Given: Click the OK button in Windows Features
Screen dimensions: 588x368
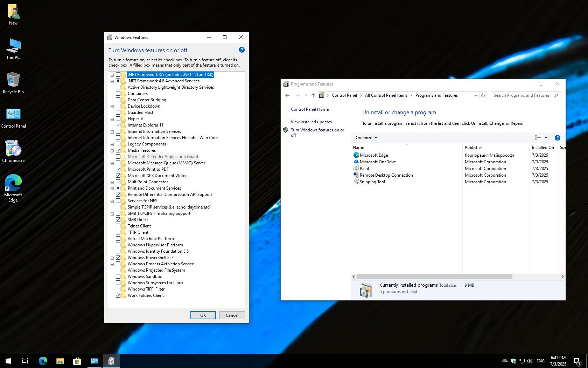Looking at the screenshot, I should tap(203, 315).
